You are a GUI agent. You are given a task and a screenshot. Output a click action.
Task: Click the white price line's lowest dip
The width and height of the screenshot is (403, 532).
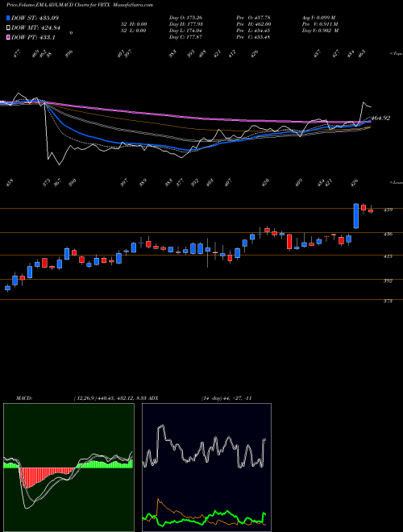[60, 164]
